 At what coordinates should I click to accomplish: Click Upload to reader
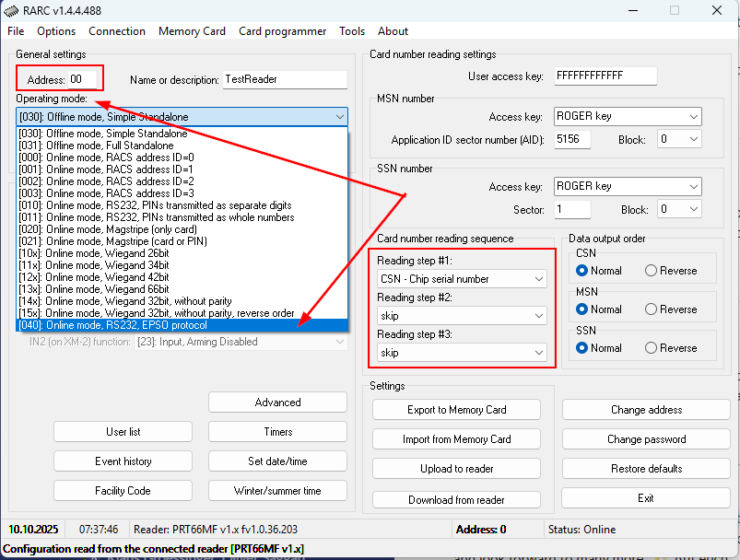click(456, 469)
